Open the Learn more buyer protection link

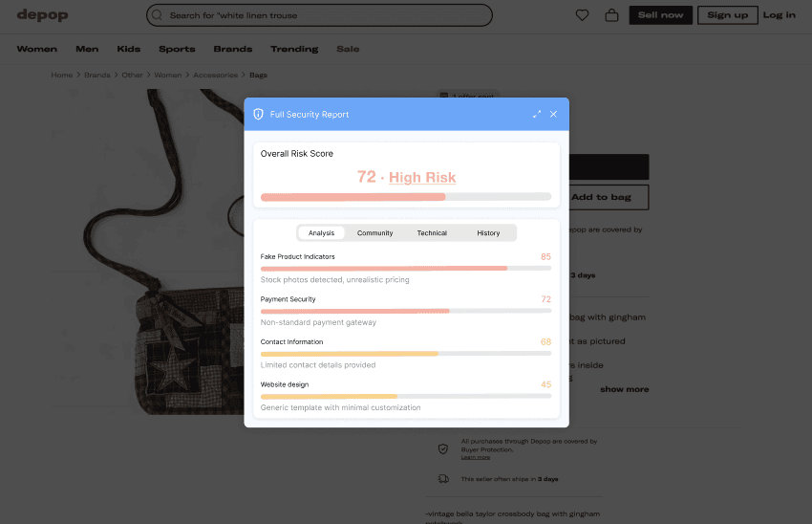476,458
